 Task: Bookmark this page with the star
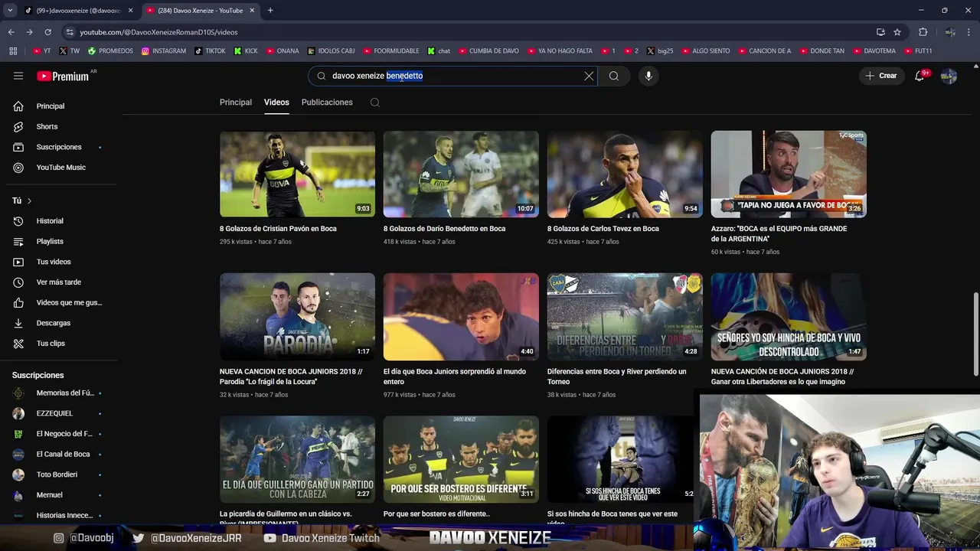897,32
